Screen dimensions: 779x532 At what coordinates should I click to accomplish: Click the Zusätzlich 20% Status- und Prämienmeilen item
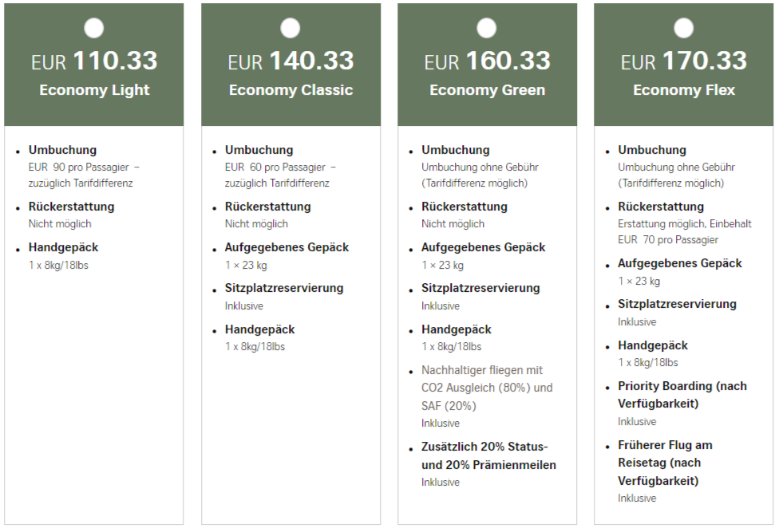[x=488, y=455]
